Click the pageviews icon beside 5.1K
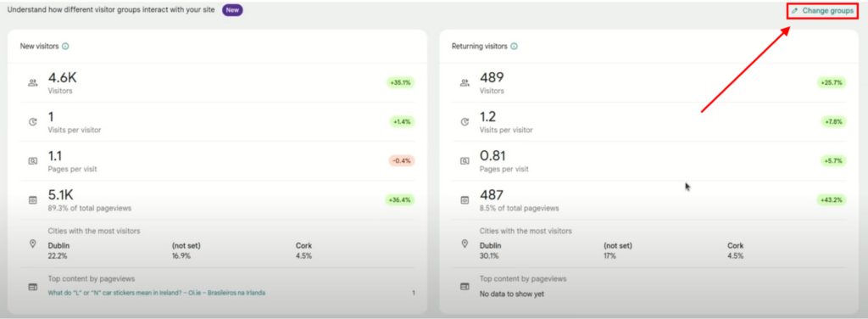Screen dimensions: 868x319 [33, 200]
